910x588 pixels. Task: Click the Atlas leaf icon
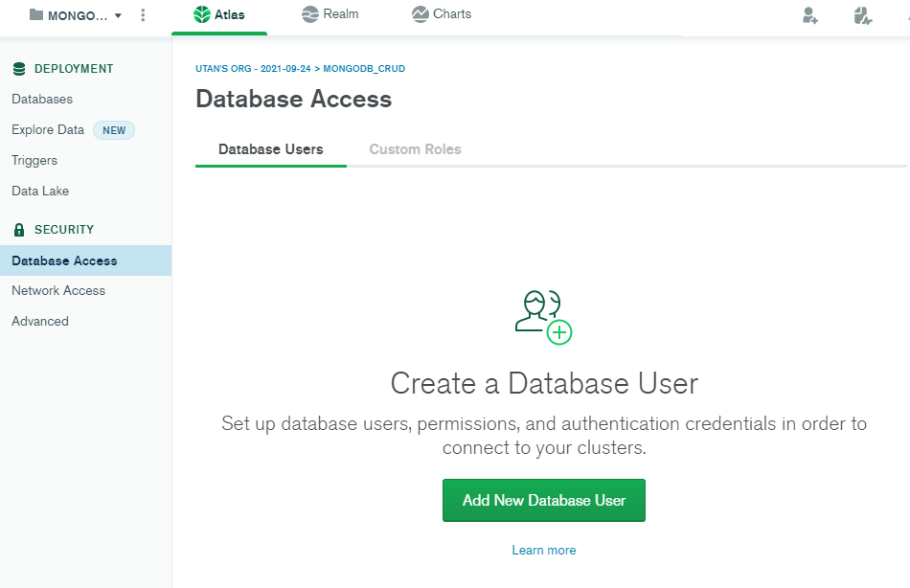pos(201,14)
